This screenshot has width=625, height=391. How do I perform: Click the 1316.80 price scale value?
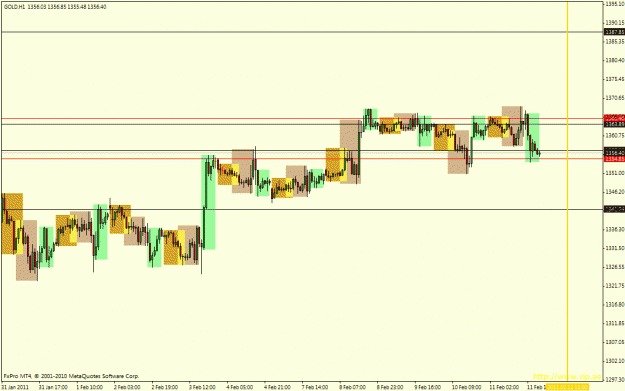coord(615,305)
